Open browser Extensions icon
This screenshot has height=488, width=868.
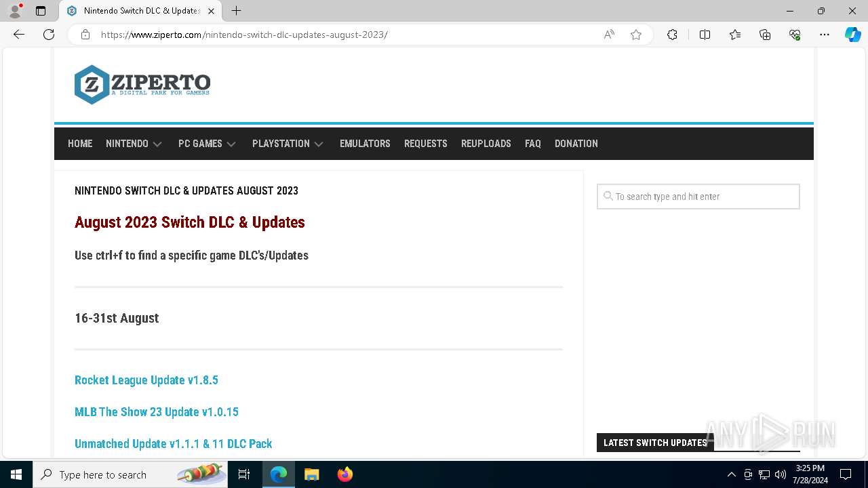click(672, 35)
